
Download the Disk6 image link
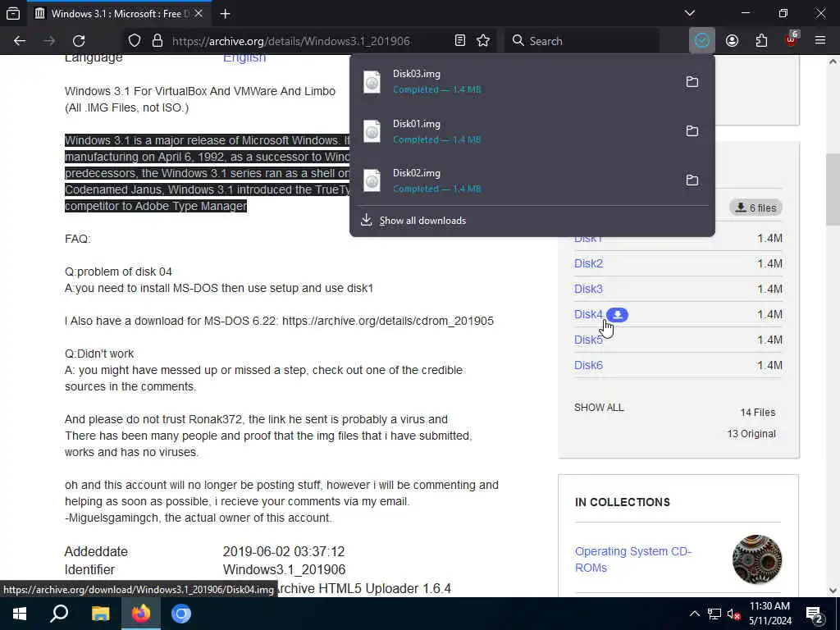coord(588,365)
